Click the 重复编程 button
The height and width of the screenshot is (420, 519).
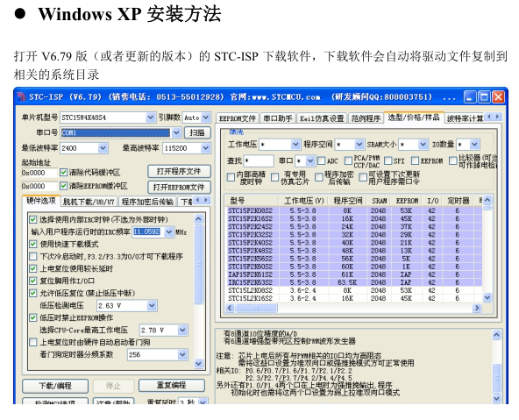[x=172, y=385]
